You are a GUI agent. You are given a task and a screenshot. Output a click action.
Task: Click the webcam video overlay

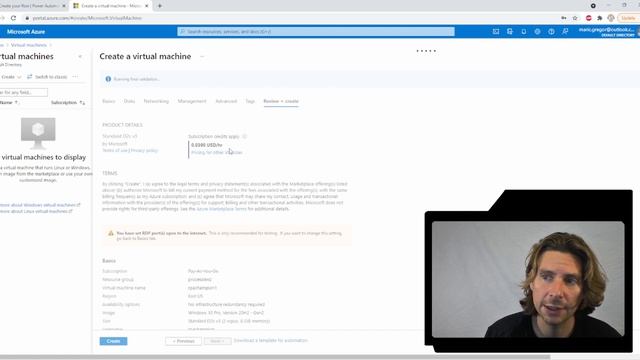pyautogui.click(x=528, y=279)
